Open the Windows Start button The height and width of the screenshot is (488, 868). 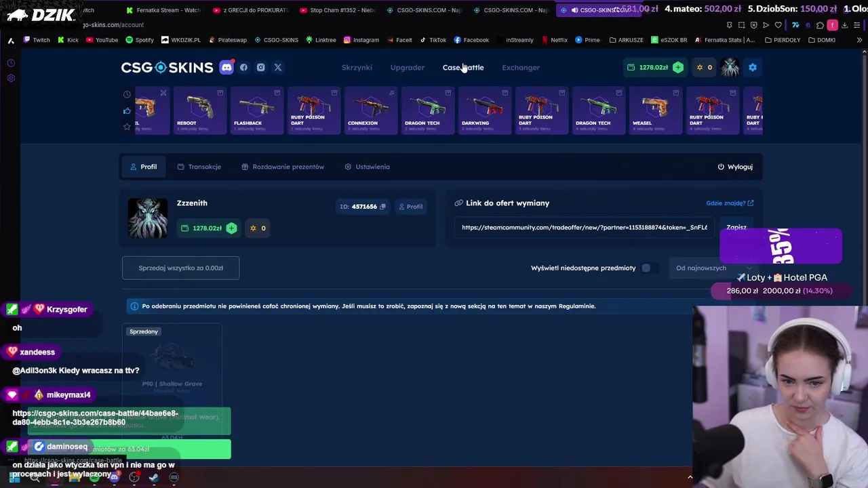[14, 477]
